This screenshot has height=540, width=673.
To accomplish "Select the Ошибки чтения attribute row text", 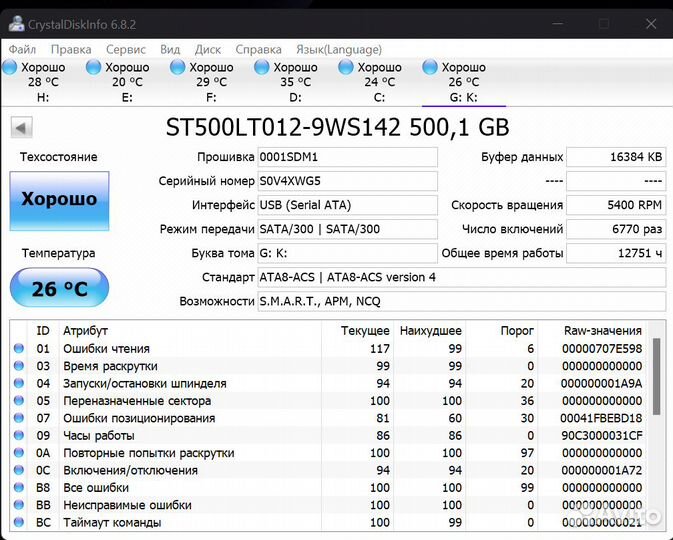I will [x=106, y=349].
